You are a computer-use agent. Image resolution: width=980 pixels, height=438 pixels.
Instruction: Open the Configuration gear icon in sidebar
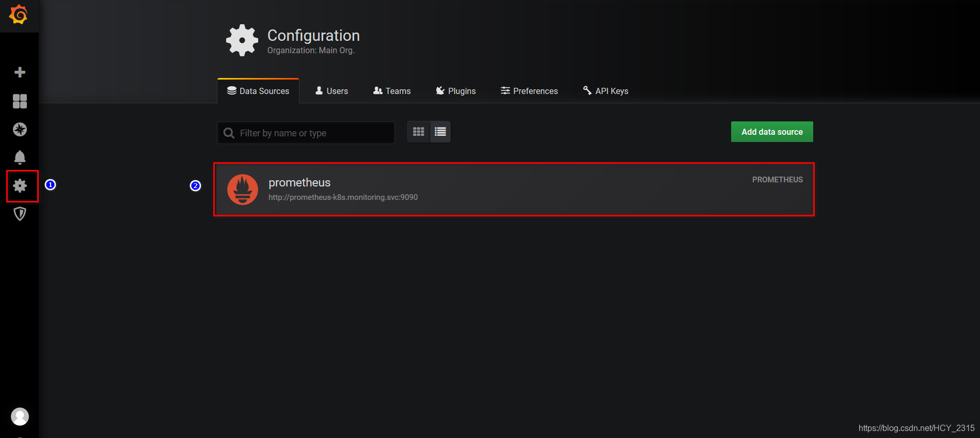pyautogui.click(x=20, y=185)
